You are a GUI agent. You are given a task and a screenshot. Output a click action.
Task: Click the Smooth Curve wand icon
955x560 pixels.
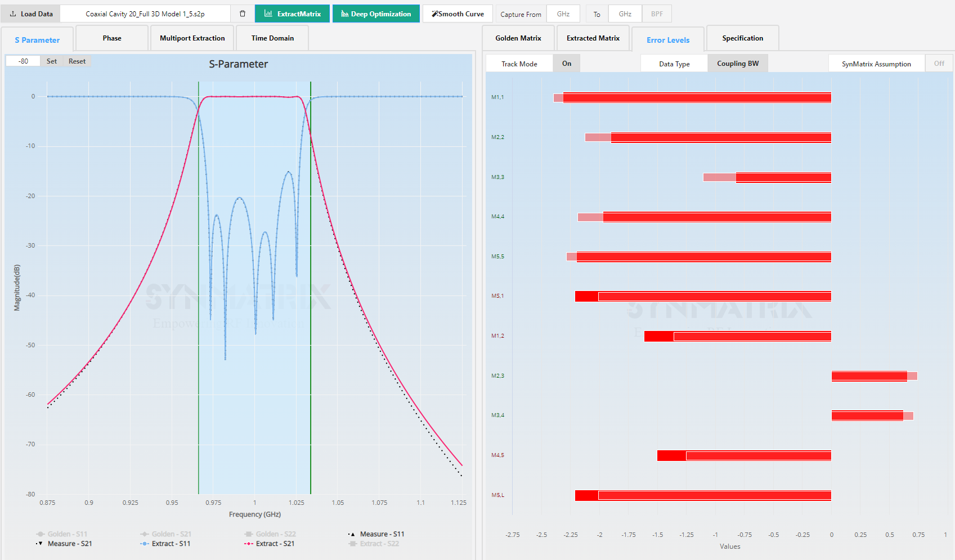coord(434,14)
